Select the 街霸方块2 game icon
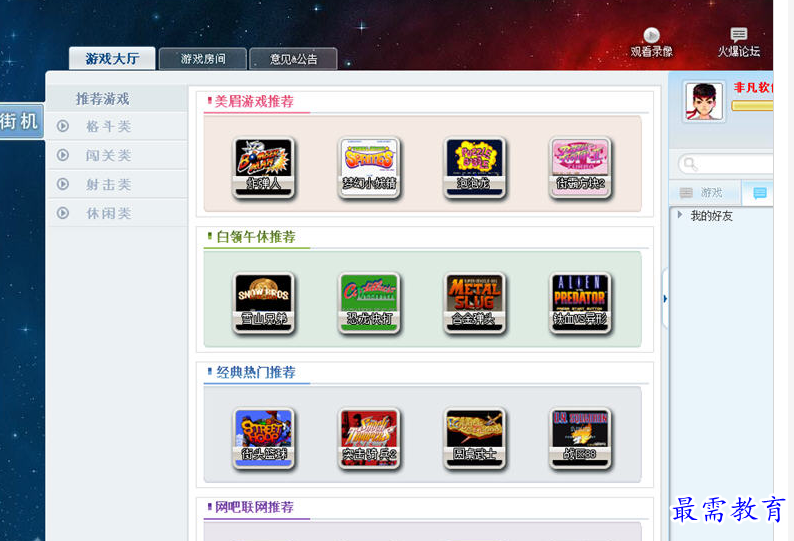The image size is (794, 541). (580, 168)
